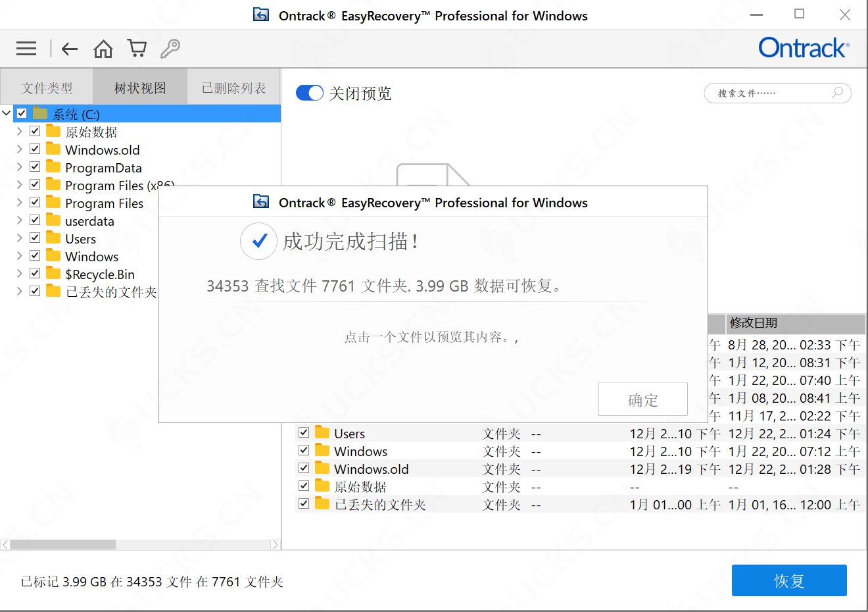Screen dimensions: 868x612
Task: Click date 1月 01, 16... 12:00 上午
Action: click(x=794, y=505)
